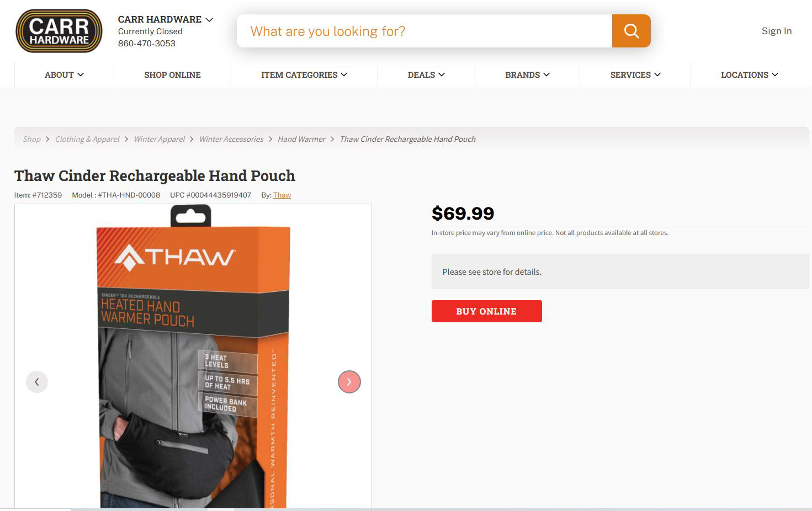Screen dimensions: 812x511
Task: Click Sign In
Action: point(777,31)
